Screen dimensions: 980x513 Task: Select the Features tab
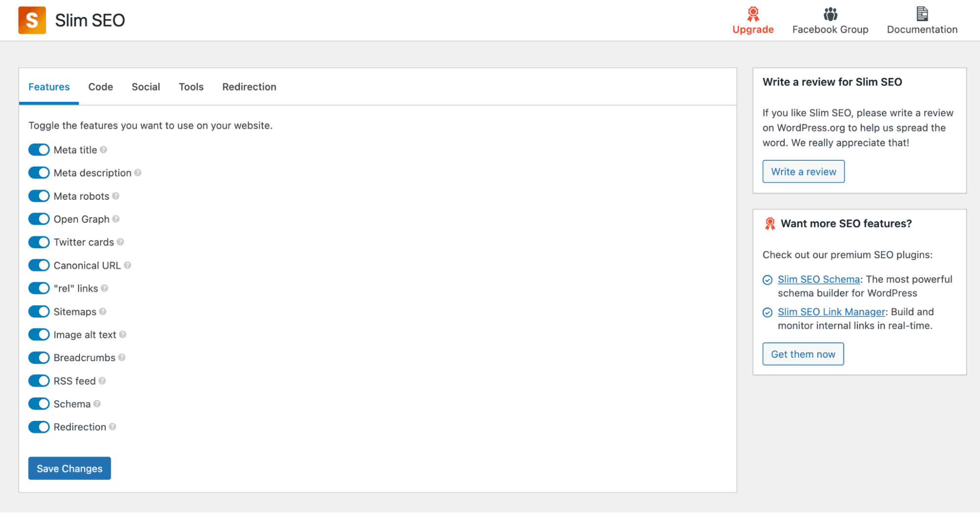[49, 87]
